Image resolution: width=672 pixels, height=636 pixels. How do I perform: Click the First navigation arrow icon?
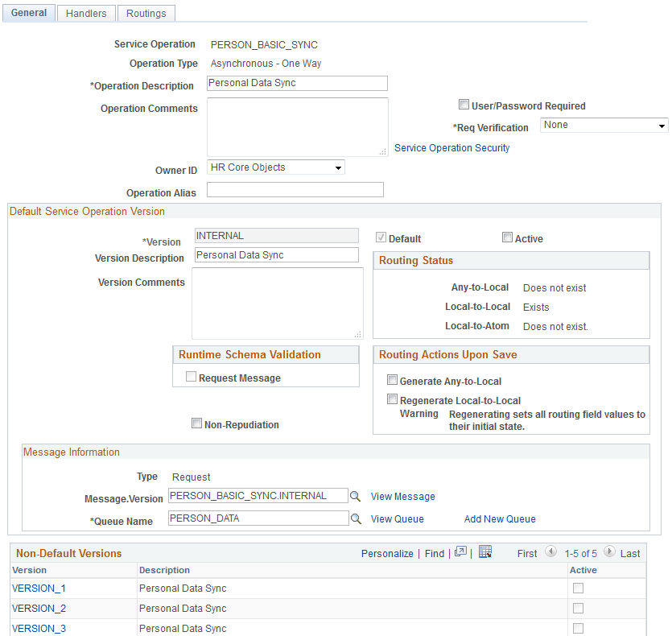[x=550, y=553]
